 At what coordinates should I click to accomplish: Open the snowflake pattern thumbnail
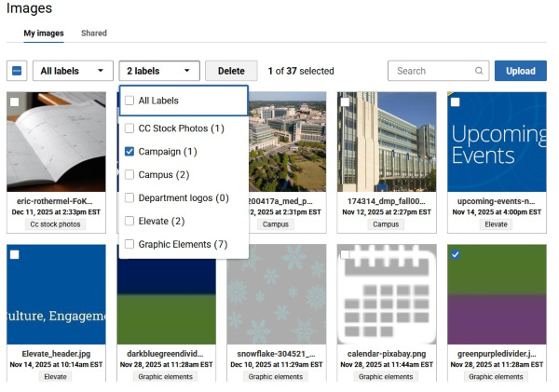pyautogui.click(x=277, y=294)
